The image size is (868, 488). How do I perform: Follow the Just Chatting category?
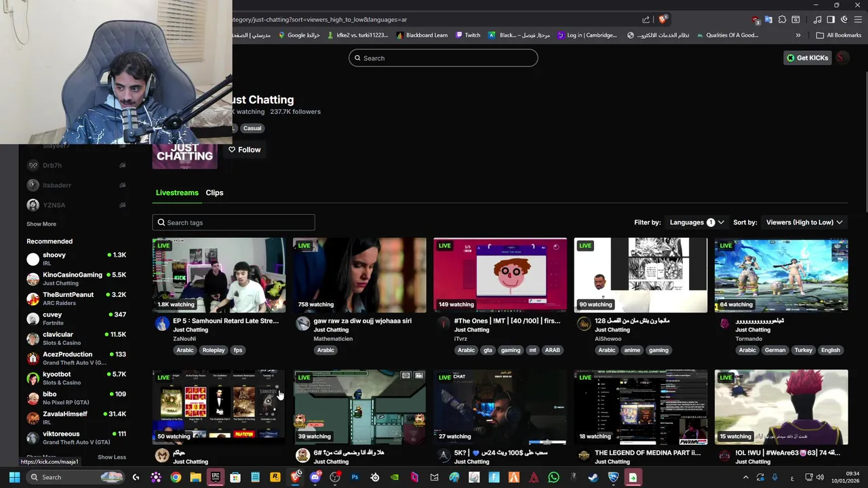(244, 150)
